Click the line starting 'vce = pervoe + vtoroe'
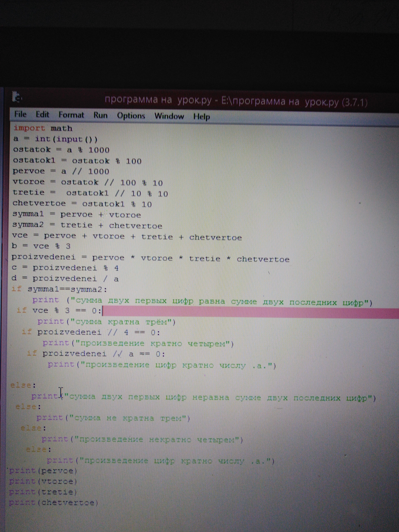The width and height of the screenshot is (399, 532). point(127,237)
